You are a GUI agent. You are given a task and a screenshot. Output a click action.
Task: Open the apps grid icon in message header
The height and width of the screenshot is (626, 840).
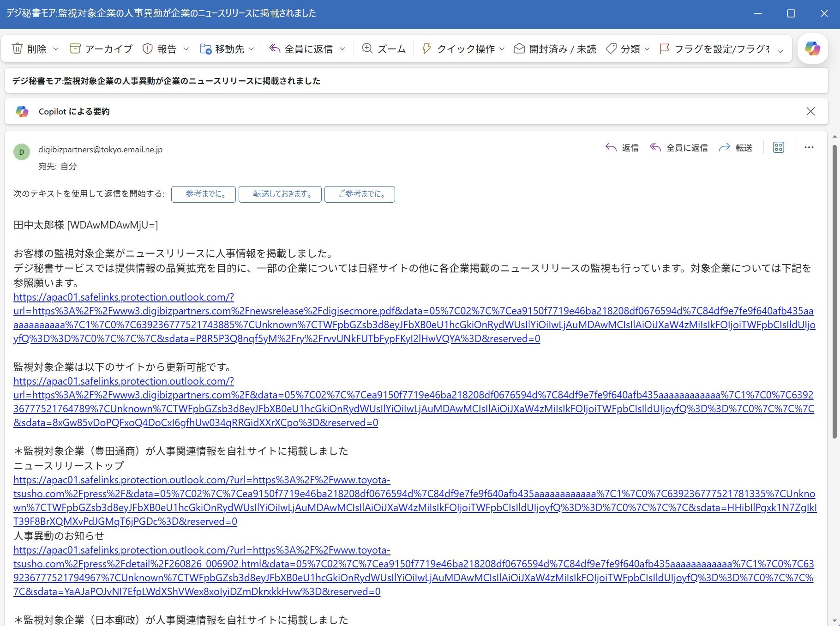pyautogui.click(x=779, y=147)
